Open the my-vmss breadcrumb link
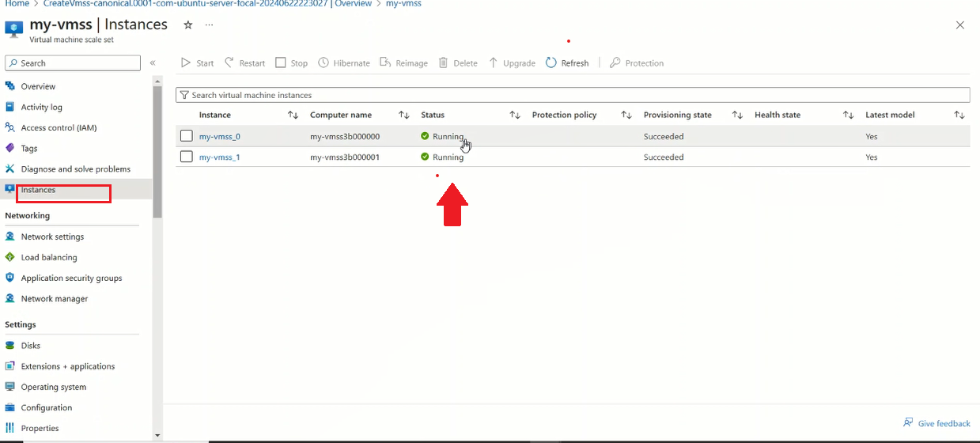 tap(403, 4)
